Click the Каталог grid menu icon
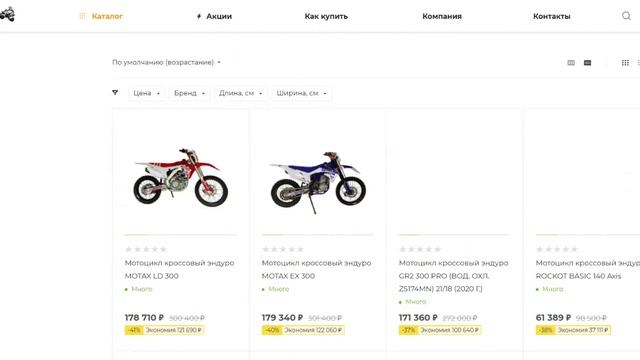This screenshot has width=640, height=360. pos(82,16)
